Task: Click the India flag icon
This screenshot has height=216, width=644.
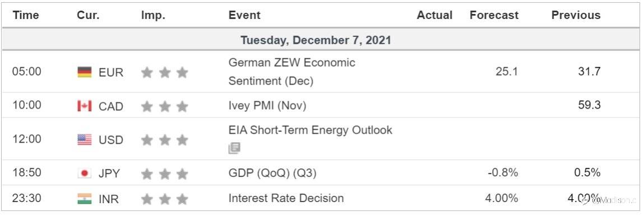Action: pos(85,199)
